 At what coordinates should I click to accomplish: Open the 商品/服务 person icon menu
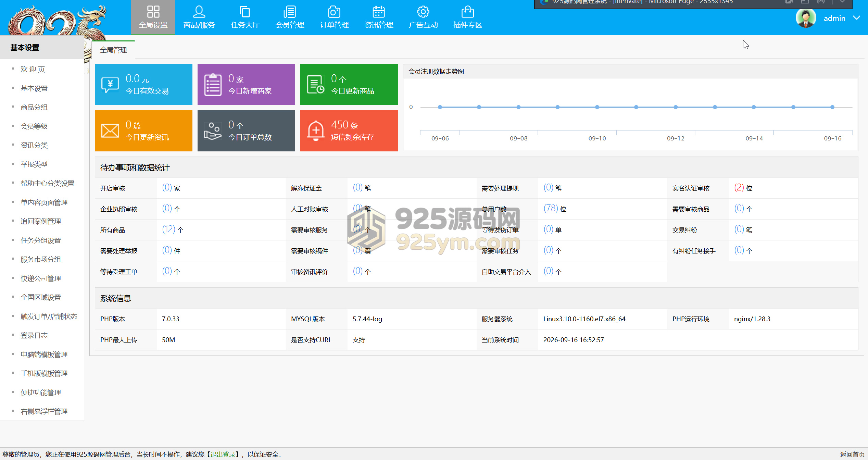[199, 12]
